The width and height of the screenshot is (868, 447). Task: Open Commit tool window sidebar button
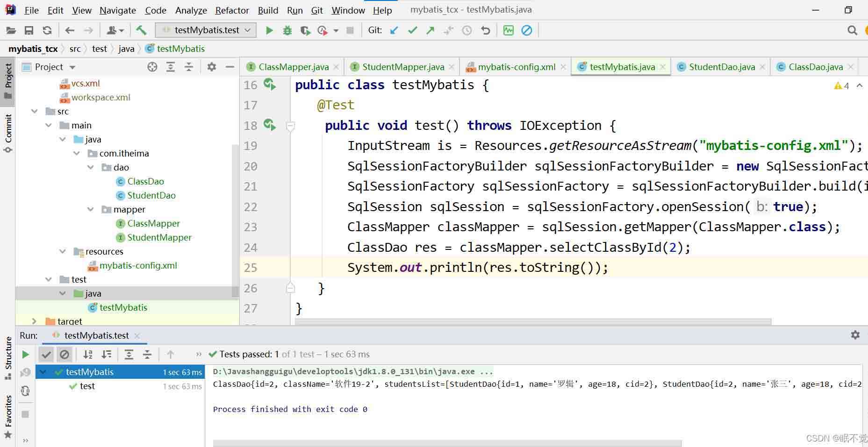[x=8, y=133]
